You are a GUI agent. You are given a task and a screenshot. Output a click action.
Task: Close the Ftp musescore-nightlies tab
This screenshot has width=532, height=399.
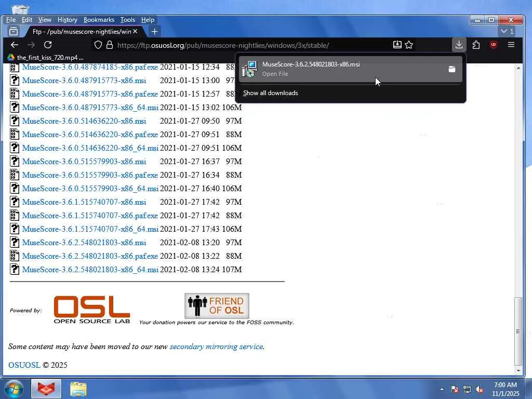pyautogui.click(x=135, y=31)
